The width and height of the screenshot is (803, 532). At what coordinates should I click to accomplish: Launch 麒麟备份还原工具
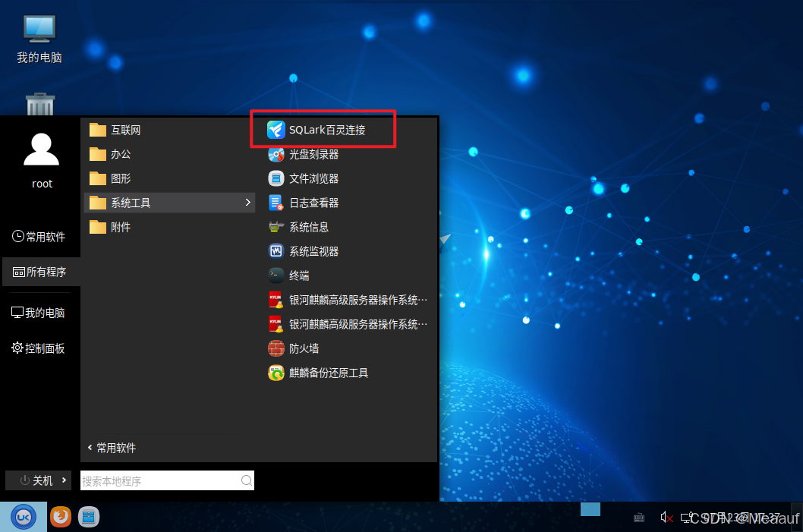[x=317, y=373]
